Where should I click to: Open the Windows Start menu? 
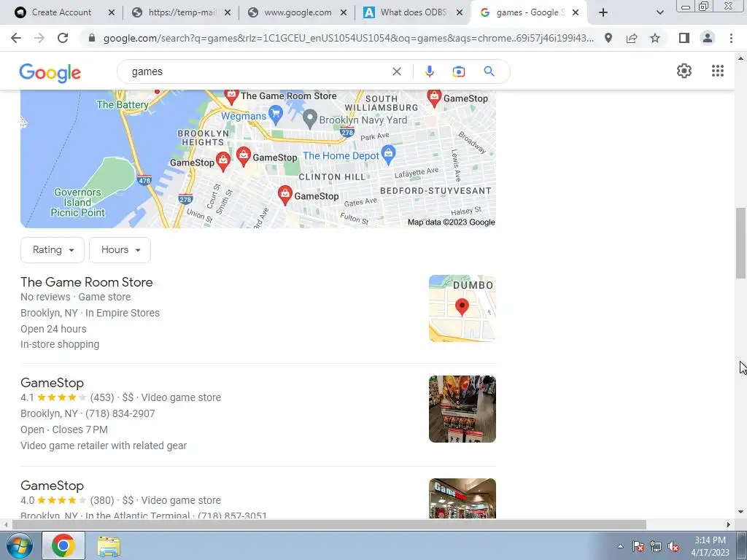coord(19,545)
